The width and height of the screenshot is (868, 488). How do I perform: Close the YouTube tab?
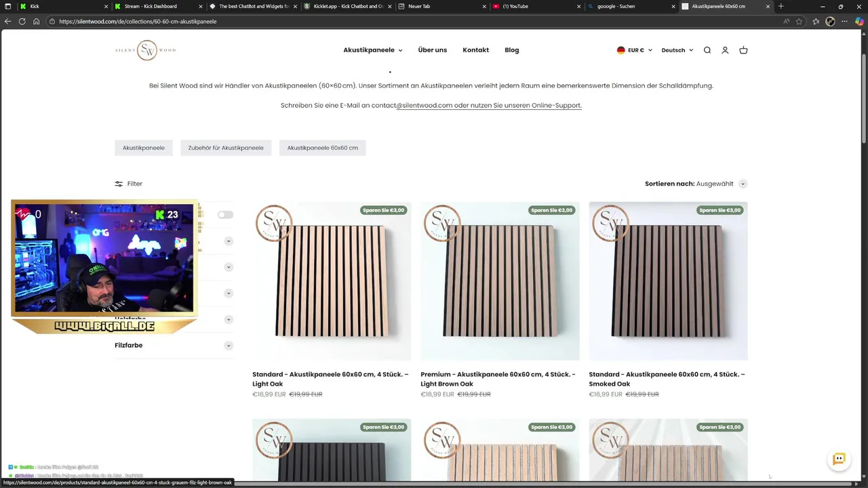(x=578, y=6)
